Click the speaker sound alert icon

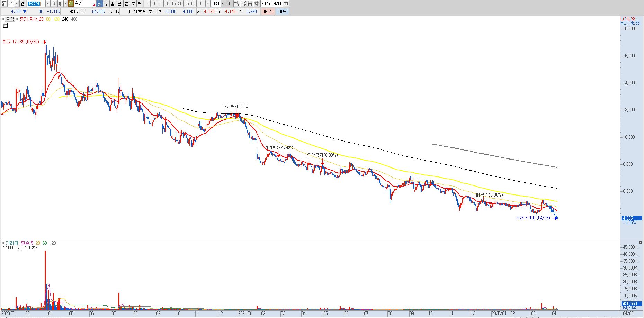click(60, 3)
